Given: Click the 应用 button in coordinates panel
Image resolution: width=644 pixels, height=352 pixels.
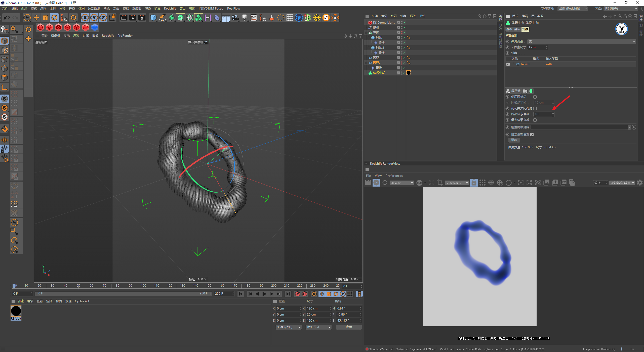Looking at the screenshot, I should 349,327.
